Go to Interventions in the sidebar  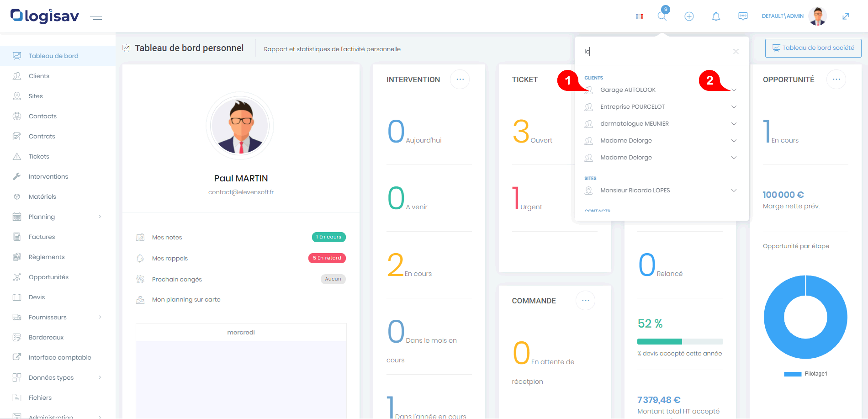coord(48,176)
